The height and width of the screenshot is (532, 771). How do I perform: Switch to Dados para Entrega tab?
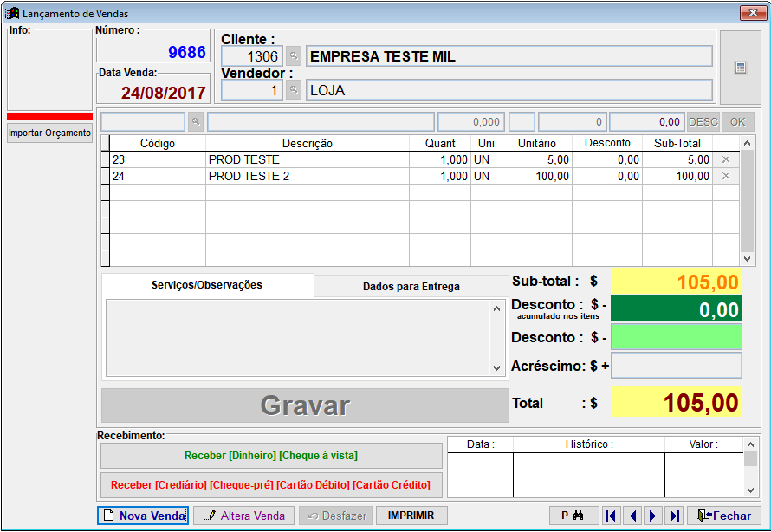[411, 286]
